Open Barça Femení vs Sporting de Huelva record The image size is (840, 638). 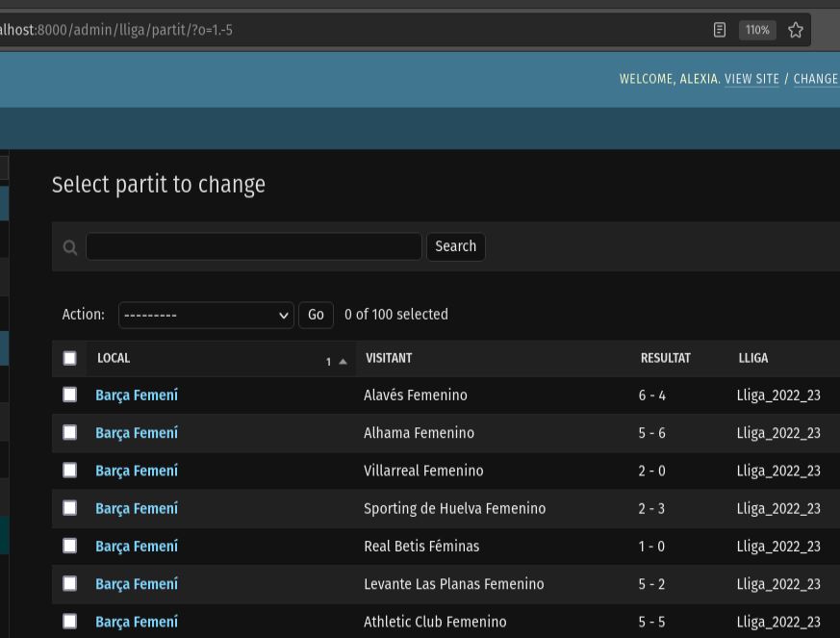pos(137,508)
